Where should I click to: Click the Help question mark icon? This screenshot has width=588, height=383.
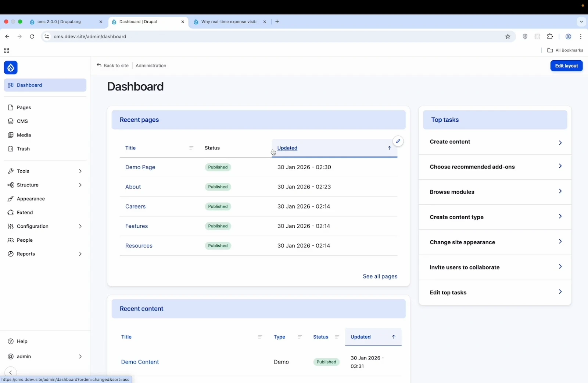[11, 341]
